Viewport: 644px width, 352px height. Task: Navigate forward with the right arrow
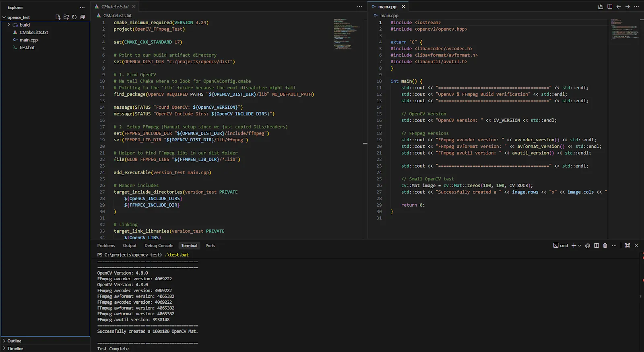[627, 6]
